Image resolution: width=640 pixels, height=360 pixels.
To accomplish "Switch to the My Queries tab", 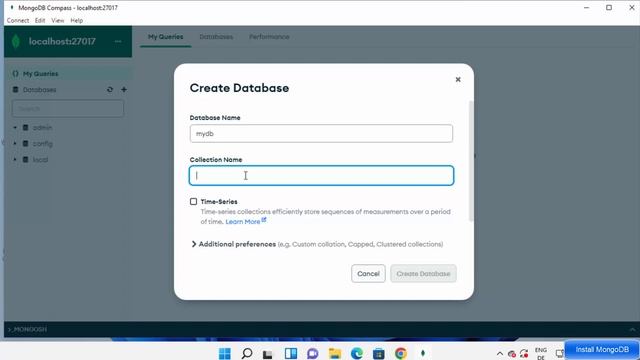I will (x=165, y=37).
